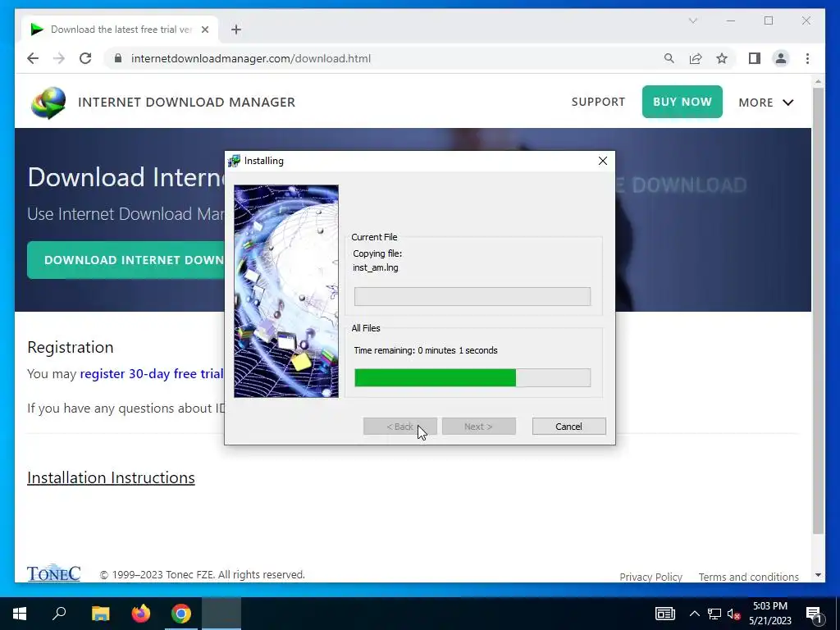Open Installation Instructions link
This screenshot has height=630, width=840.
111,477
